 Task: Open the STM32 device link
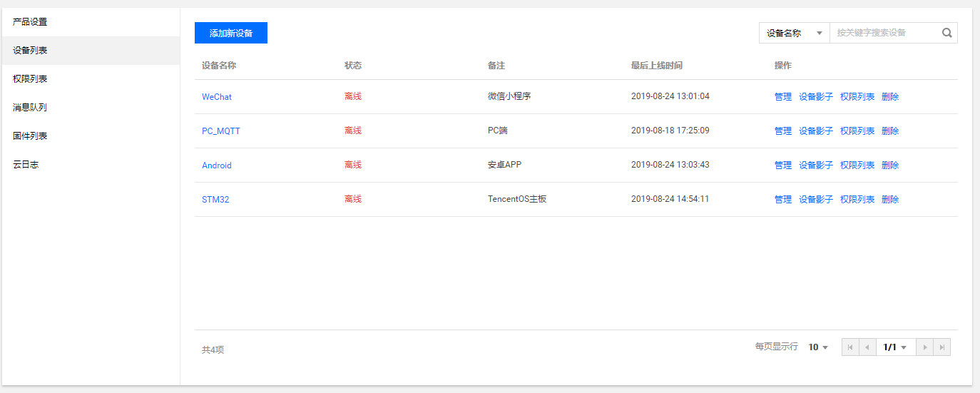(x=215, y=200)
